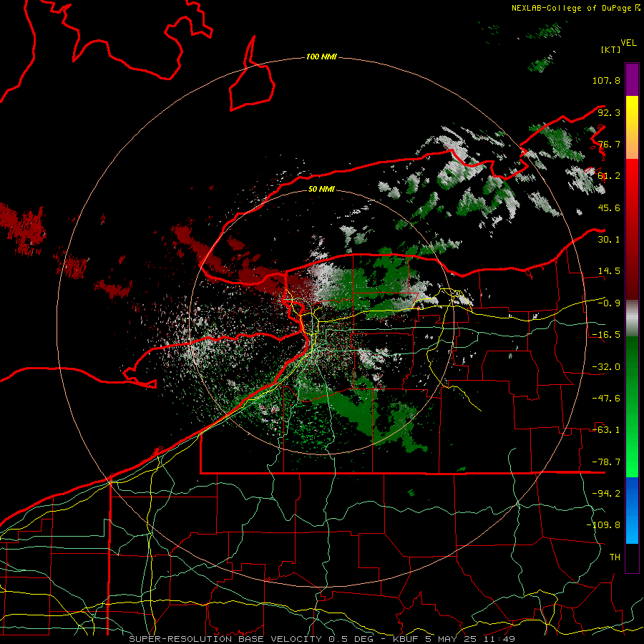Viewport: 644px width, 644px height.
Task: Click the 100 NMI range ring label
Action: [321, 57]
